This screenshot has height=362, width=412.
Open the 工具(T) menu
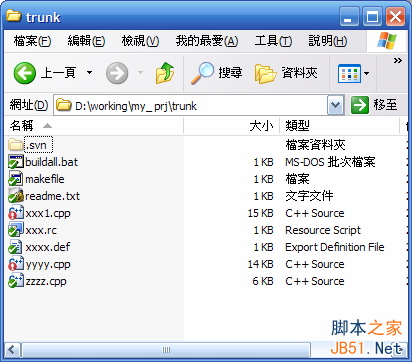(x=273, y=41)
